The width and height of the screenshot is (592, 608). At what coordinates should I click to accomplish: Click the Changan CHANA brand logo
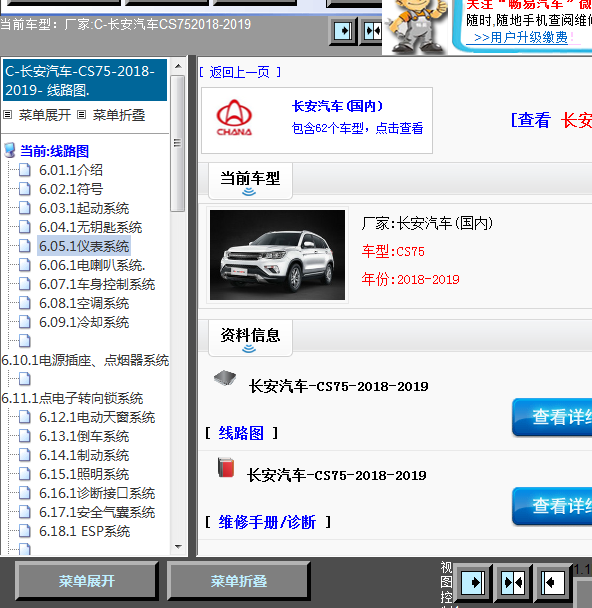pos(234,117)
